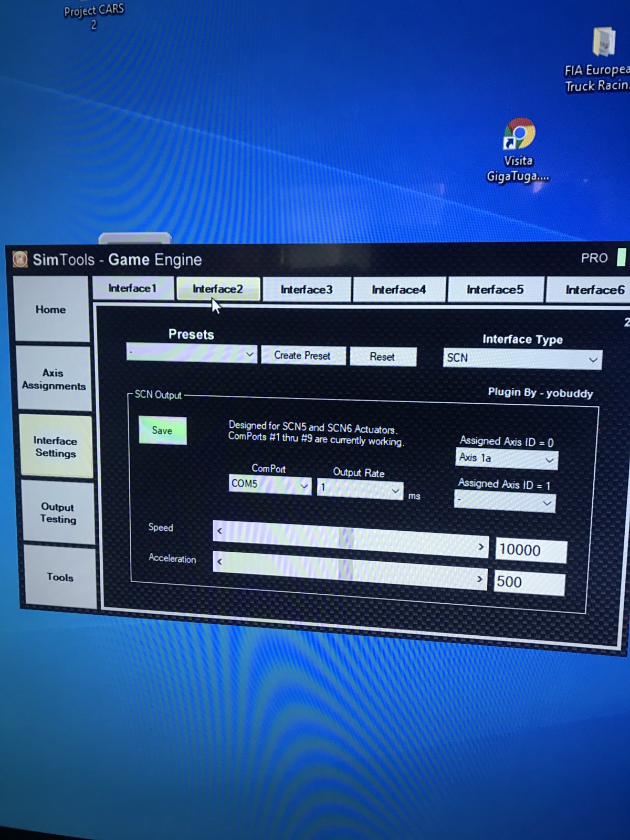Click the Speed value field showing 10000
Screen dimensions: 630x840
click(531, 550)
